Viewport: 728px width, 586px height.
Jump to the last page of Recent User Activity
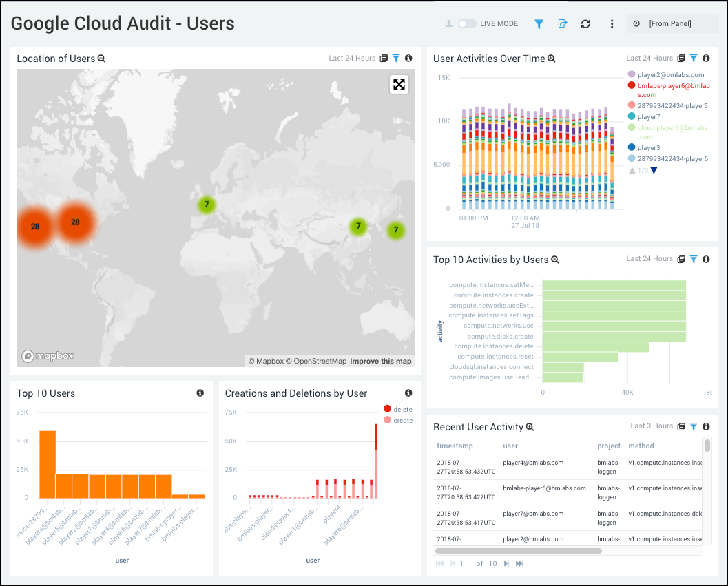tap(519, 563)
